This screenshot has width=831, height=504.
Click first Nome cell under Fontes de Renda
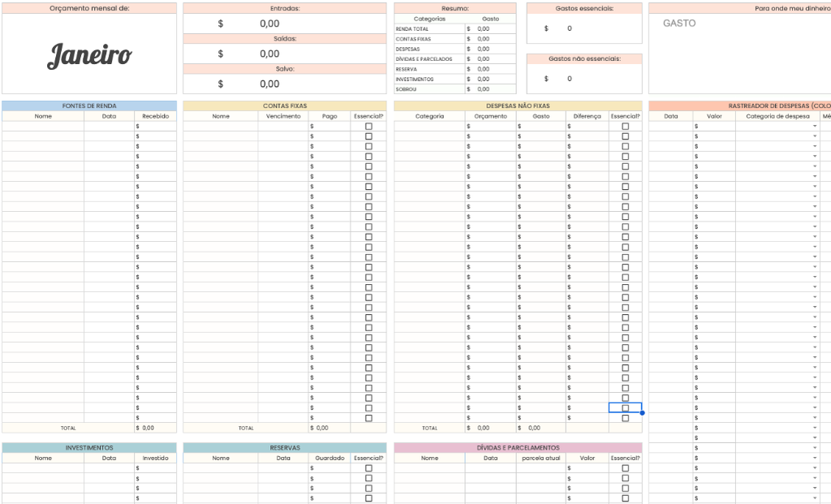(43, 127)
